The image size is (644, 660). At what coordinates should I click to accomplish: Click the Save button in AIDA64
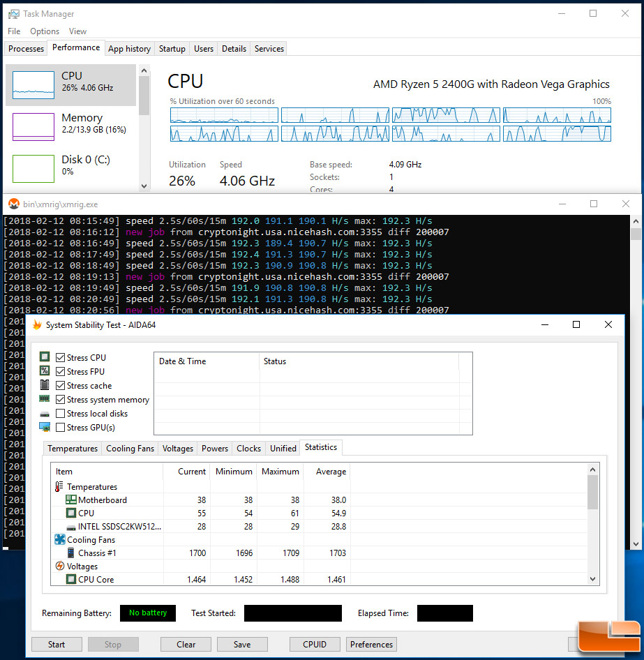click(242, 645)
